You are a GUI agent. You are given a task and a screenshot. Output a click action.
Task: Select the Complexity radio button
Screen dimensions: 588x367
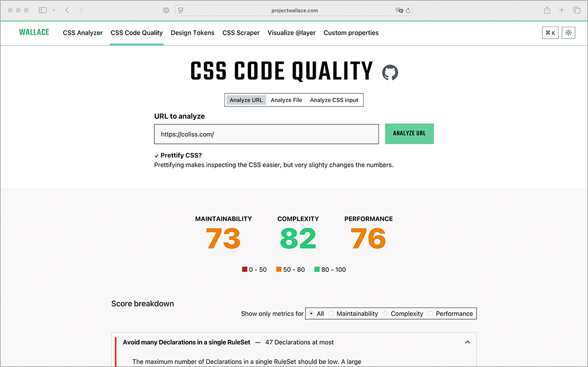385,314
